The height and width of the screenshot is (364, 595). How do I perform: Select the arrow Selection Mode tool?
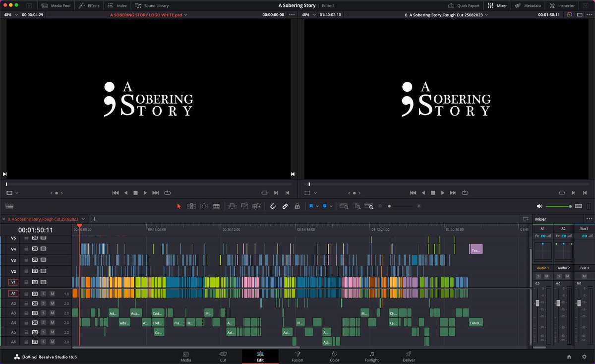coord(179,206)
